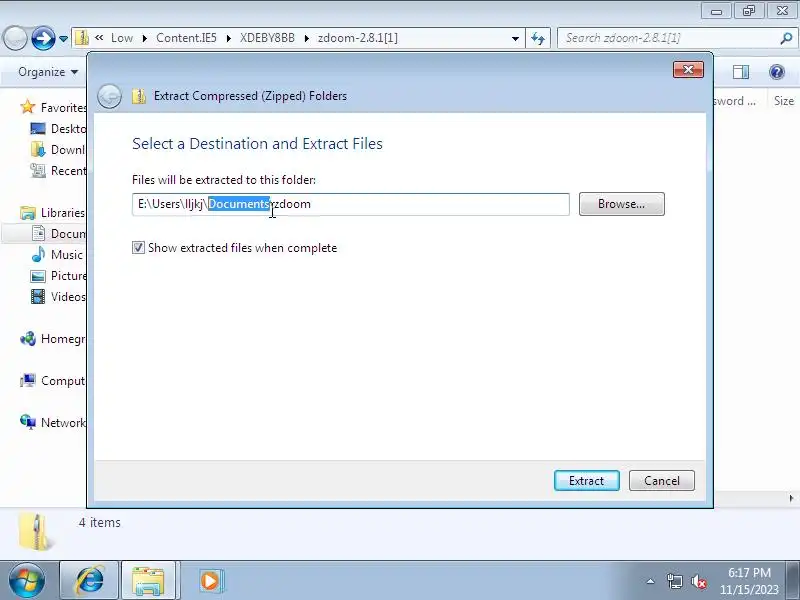Image resolution: width=800 pixels, height=600 pixels.
Task: Select XDEBY8BB breadcrumb in address bar
Action: coord(267,38)
